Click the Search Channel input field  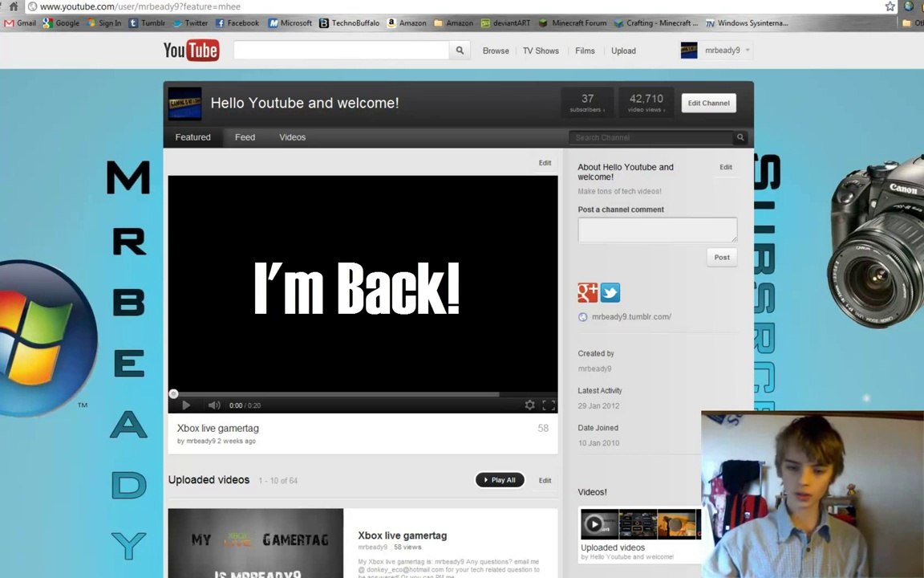[x=651, y=137]
